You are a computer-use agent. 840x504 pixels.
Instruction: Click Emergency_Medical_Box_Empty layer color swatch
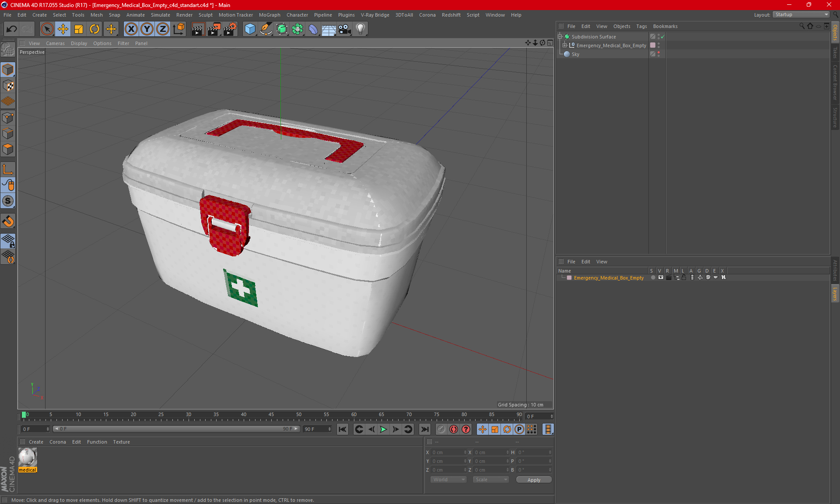pyautogui.click(x=569, y=278)
